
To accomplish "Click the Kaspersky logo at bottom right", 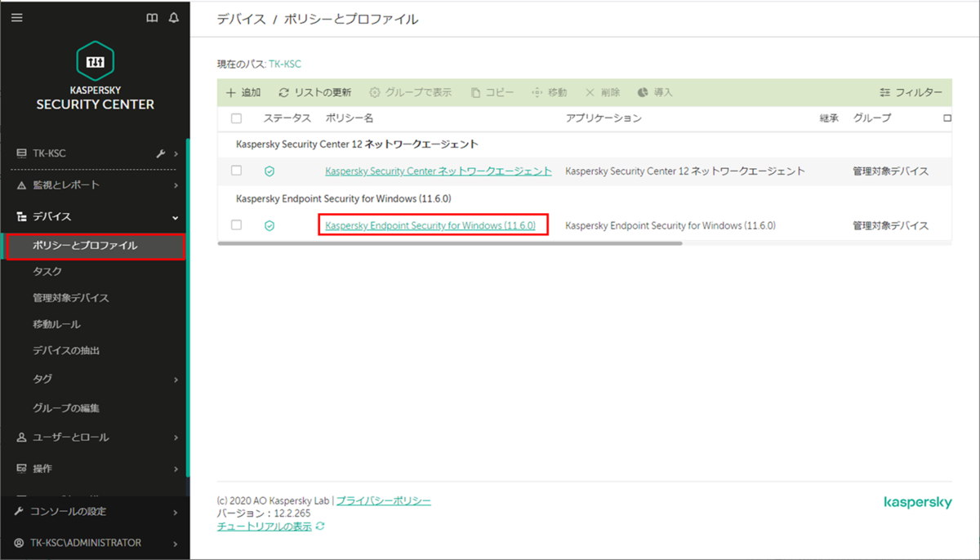I will (917, 504).
